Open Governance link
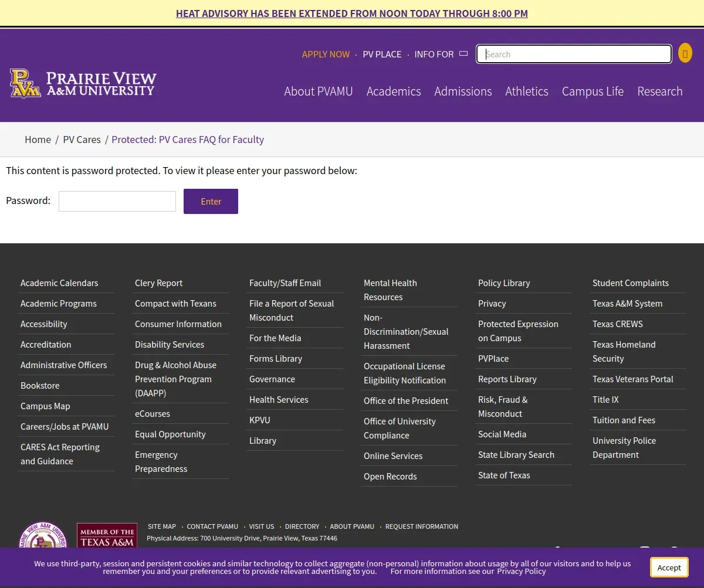The image size is (704, 588). (x=272, y=379)
